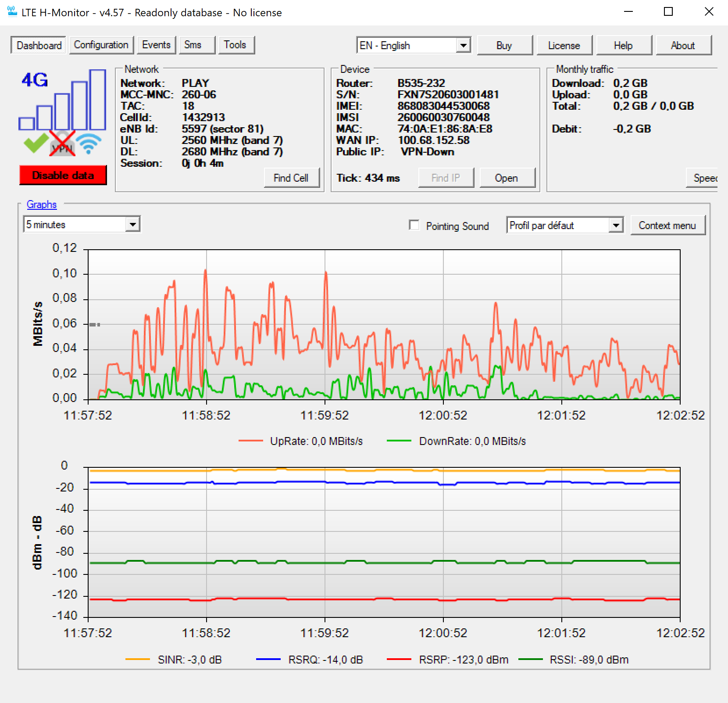Enable the Pointing Sound checkbox

pyautogui.click(x=414, y=225)
